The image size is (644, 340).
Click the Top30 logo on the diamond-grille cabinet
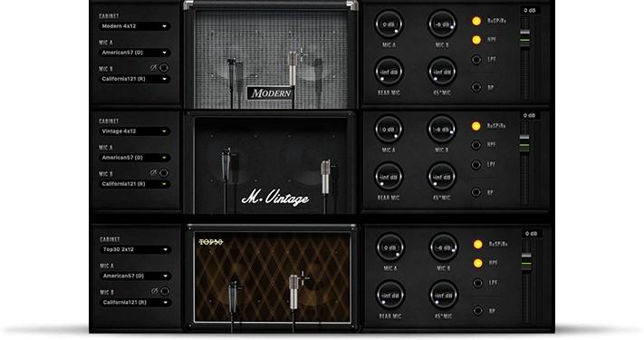(211, 242)
